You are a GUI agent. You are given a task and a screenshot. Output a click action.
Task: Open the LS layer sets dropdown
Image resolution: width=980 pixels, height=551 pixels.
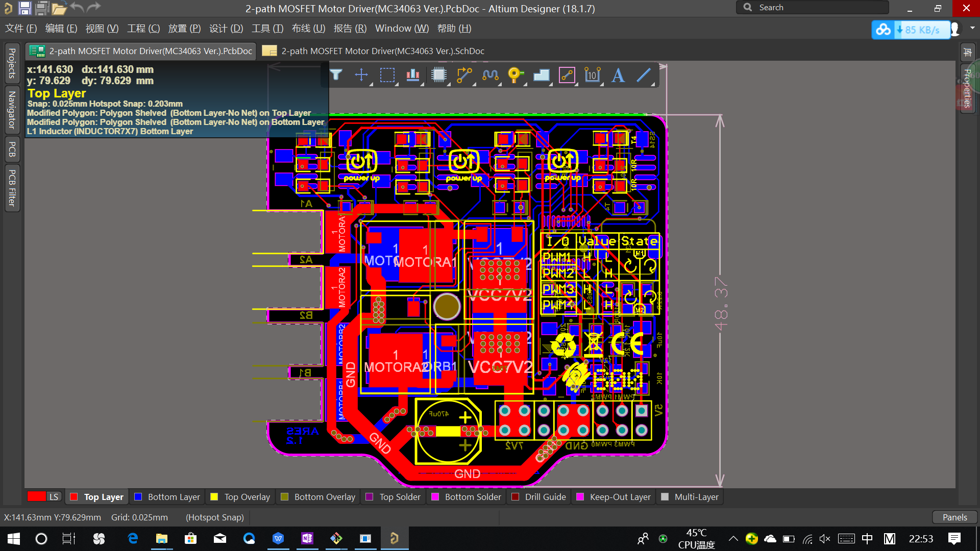point(54,496)
